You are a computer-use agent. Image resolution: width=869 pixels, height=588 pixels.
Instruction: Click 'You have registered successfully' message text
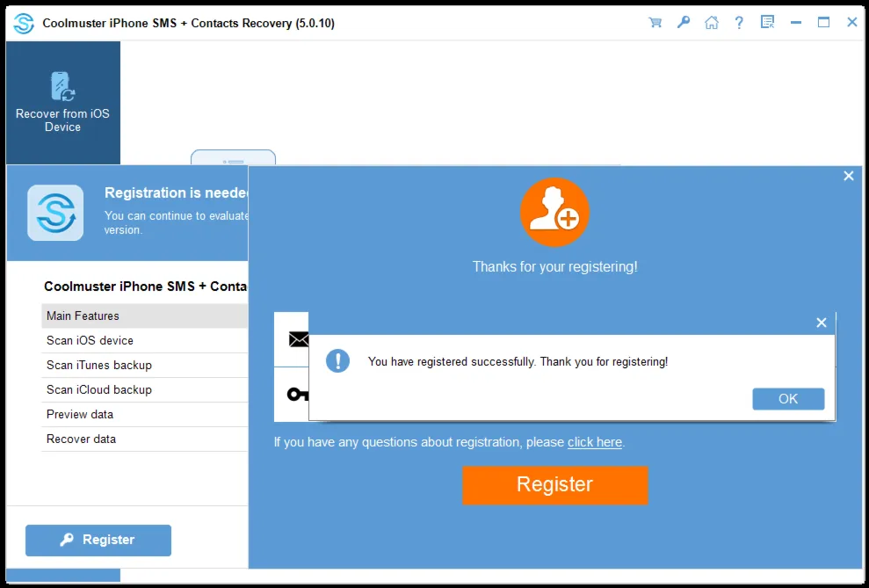[x=518, y=362]
